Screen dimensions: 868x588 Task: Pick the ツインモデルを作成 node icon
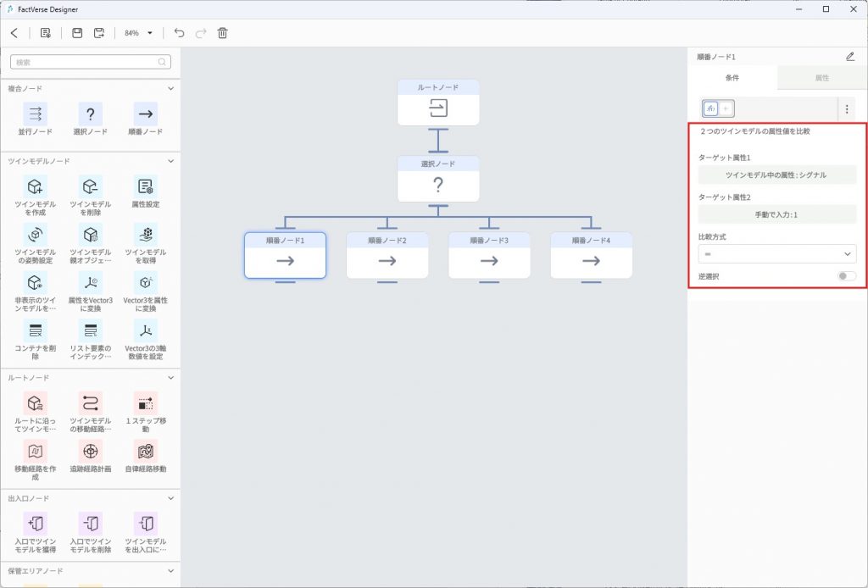point(35,186)
